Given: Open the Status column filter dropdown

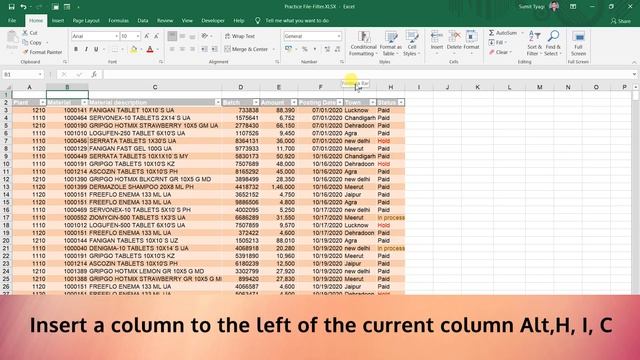Looking at the screenshot, I should [x=401, y=102].
